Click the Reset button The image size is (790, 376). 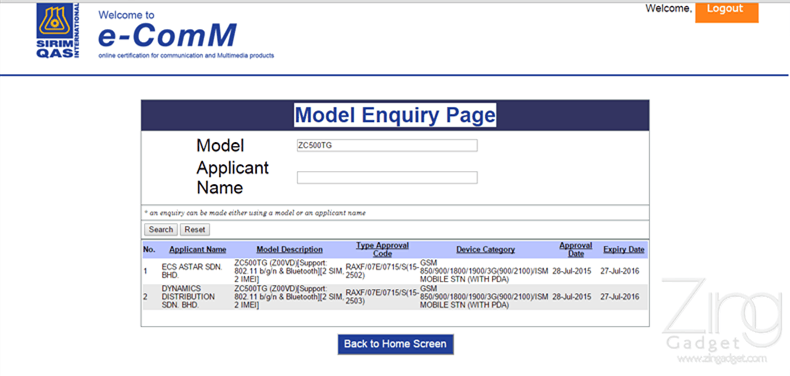(x=194, y=229)
